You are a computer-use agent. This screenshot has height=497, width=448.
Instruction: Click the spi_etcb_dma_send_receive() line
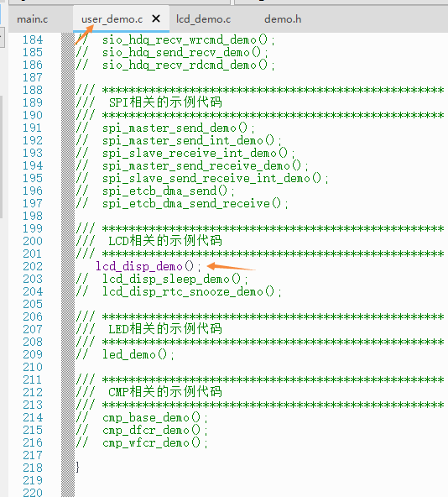(182, 203)
